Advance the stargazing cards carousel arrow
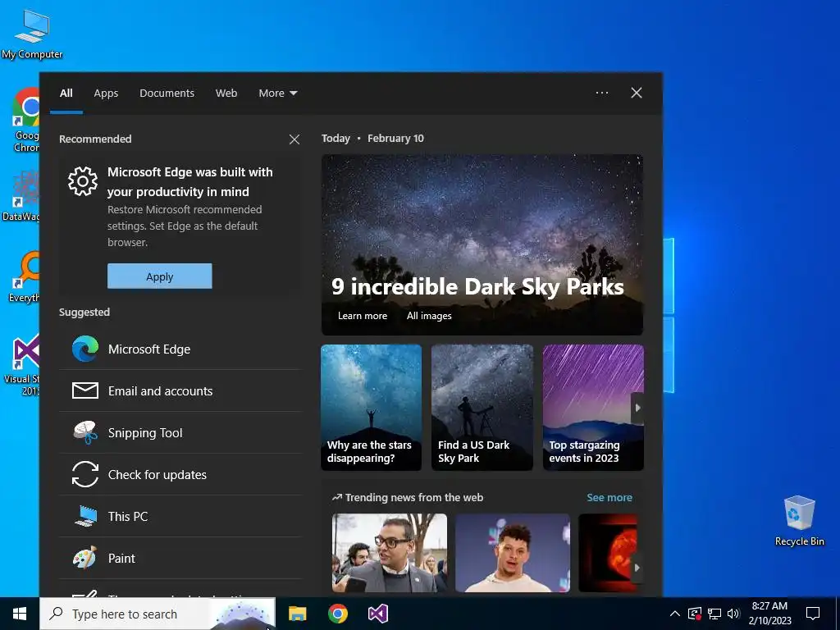The width and height of the screenshot is (840, 630). click(637, 408)
